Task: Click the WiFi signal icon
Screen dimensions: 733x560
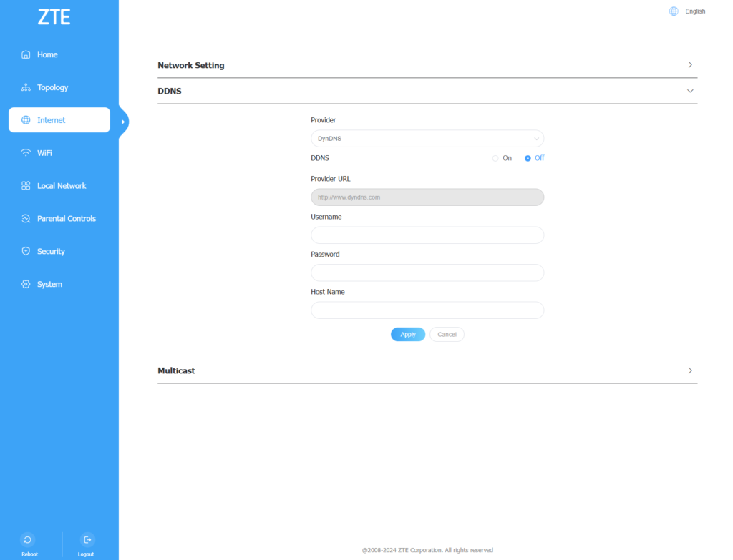Action: tap(26, 153)
